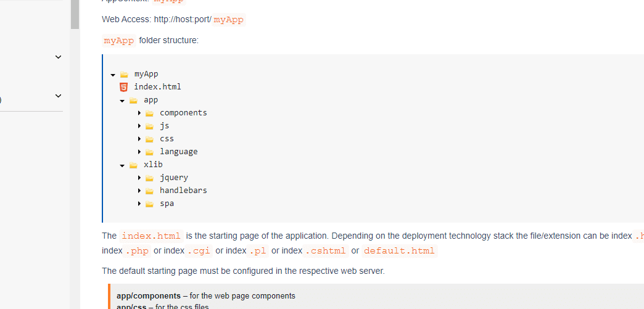Collapse the app folder arrow

123,101
